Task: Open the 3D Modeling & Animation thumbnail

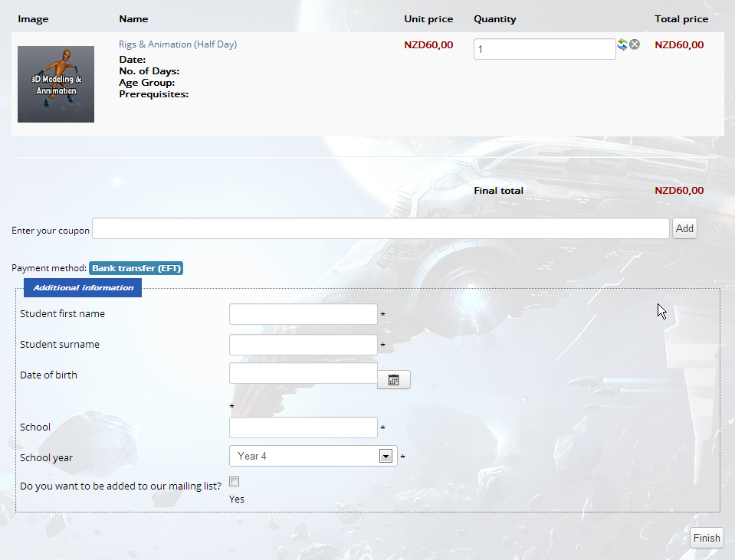Action: (56, 84)
